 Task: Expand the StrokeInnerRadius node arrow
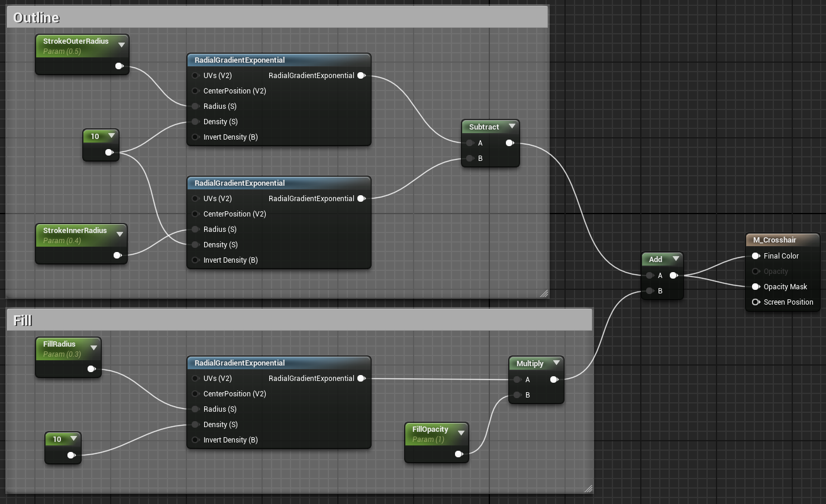[x=120, y=234]
